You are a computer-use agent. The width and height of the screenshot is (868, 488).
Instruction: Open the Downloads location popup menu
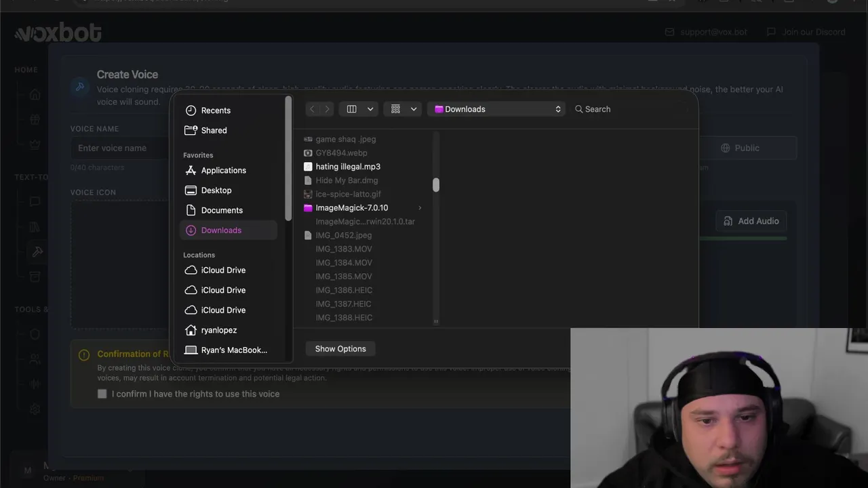click(497, 109)
